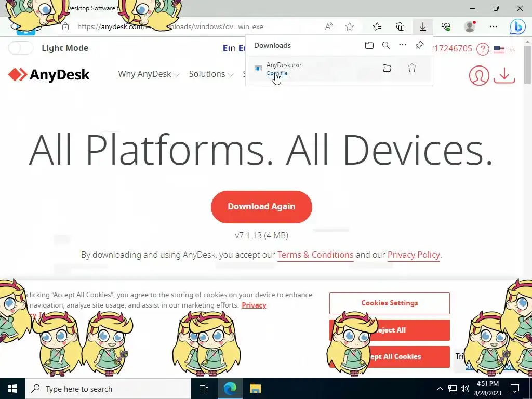This screenshot has width=532, height=399.
Task: Open the Bing chat sidebar button
Action: click(x=518, y=27)
